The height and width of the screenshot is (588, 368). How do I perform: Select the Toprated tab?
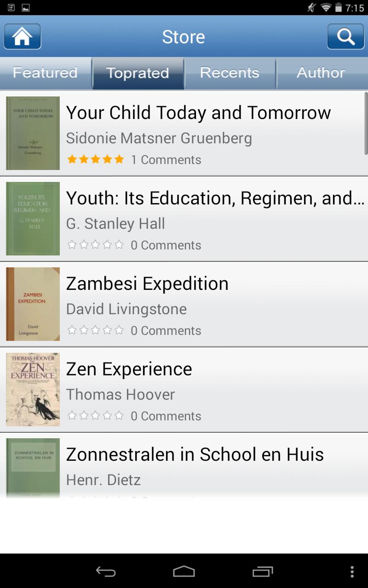point(138,73)
